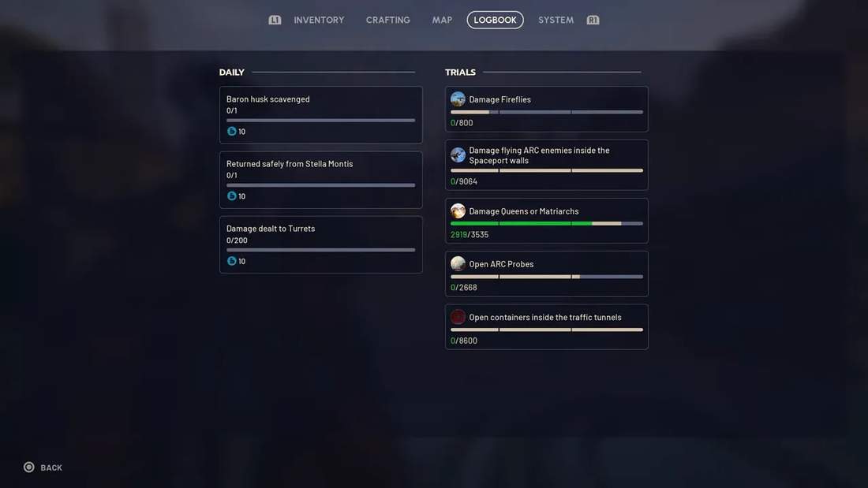Click the 2919/3535 counter text

470,235
